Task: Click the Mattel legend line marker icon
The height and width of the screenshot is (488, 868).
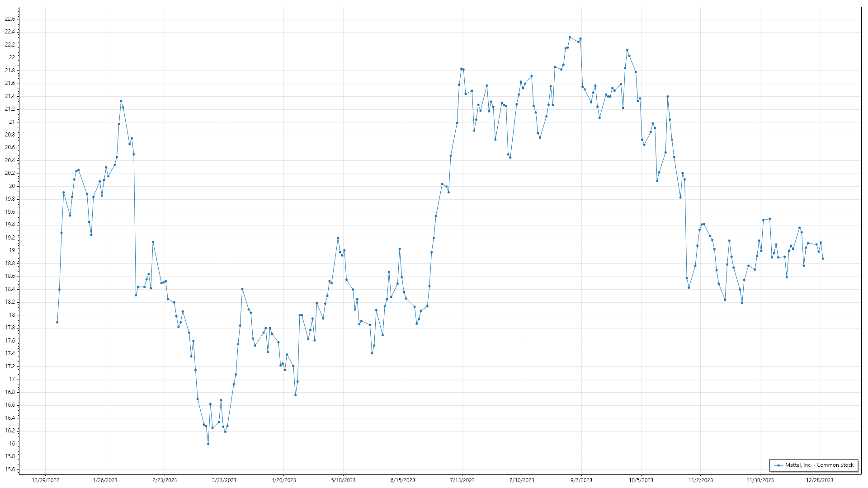Action: pos(778,465)
